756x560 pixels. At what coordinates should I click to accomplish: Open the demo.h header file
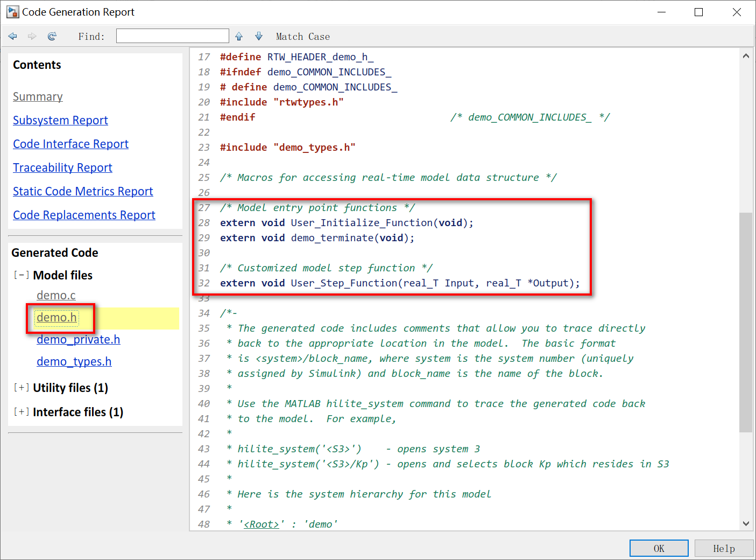click(56, 318)
